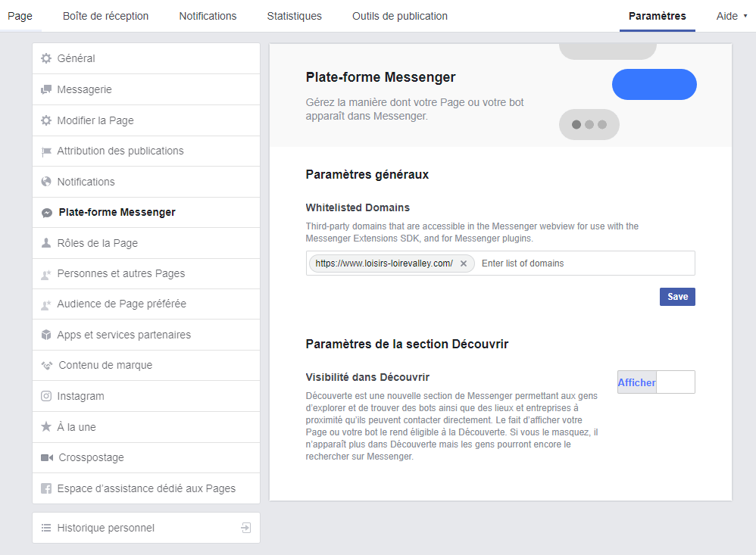Open Espace d'assistance dédié aux Pages
The width and height of the screenshot is (756, 555).
point(146,488)
